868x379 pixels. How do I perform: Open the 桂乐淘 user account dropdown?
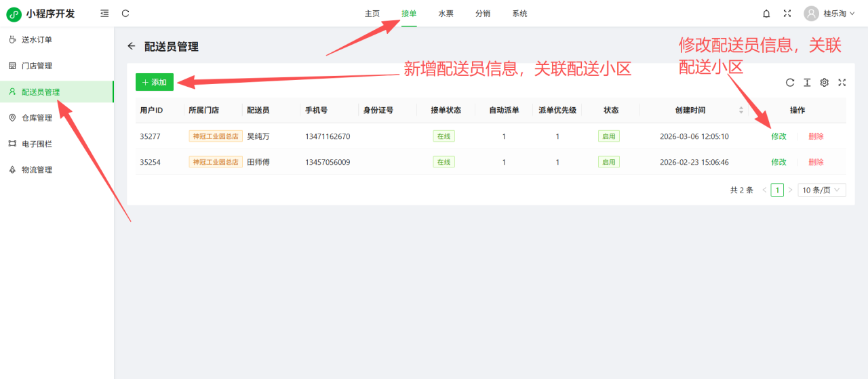(x=829, y=14)
